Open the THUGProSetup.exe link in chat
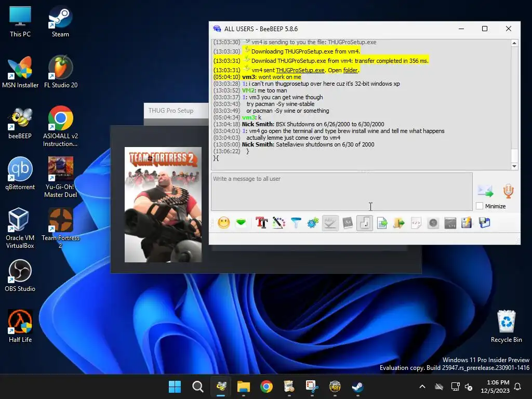The height and width of the screenshot is (399, 532). pos(300,70)
